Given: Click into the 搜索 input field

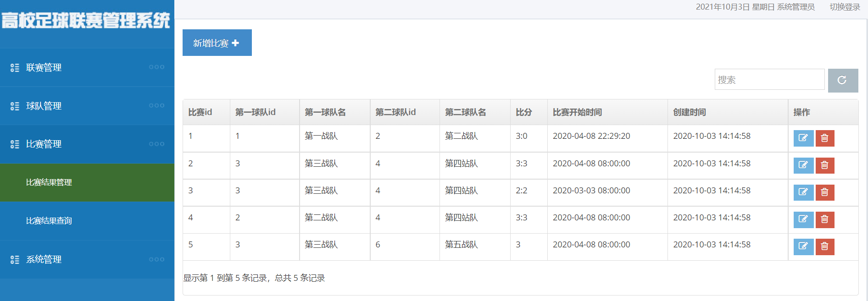Looking at the screenshot, I should point(769,80).
